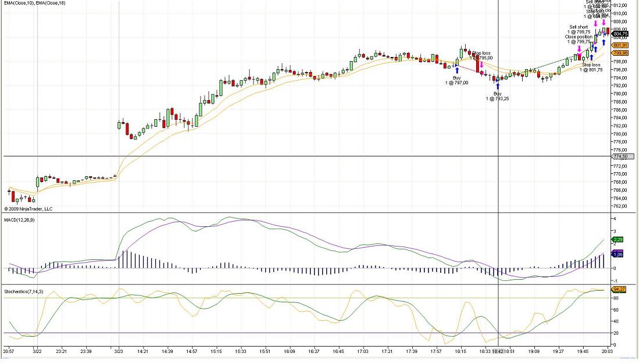Click the 790,00 price axis label

620,94
